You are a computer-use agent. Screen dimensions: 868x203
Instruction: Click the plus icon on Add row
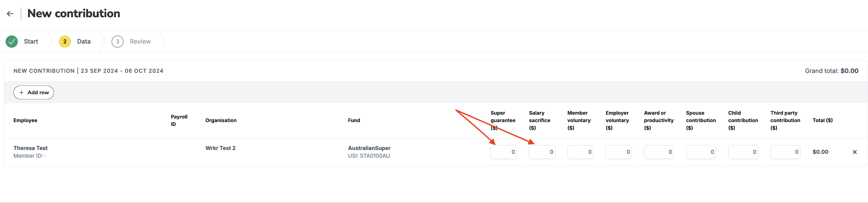pyautogui.click(x=21, y=92)
